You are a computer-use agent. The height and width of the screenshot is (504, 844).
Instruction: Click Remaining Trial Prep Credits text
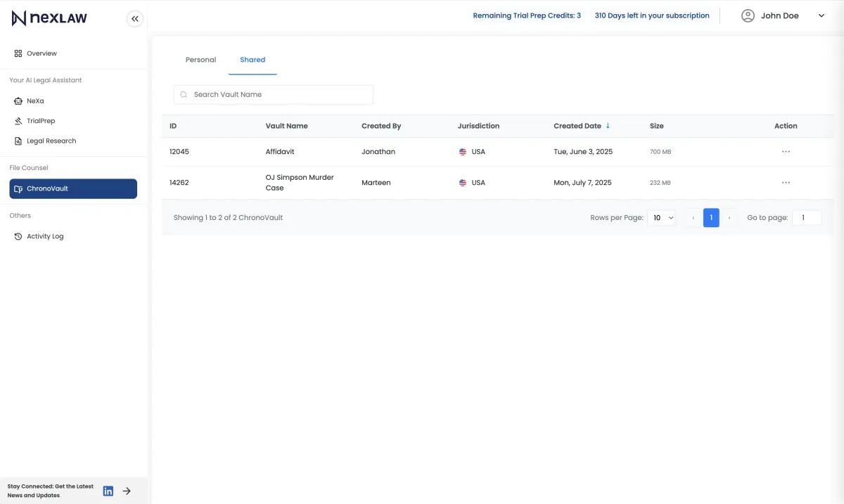pyautogui.click(x=527, y=15)
